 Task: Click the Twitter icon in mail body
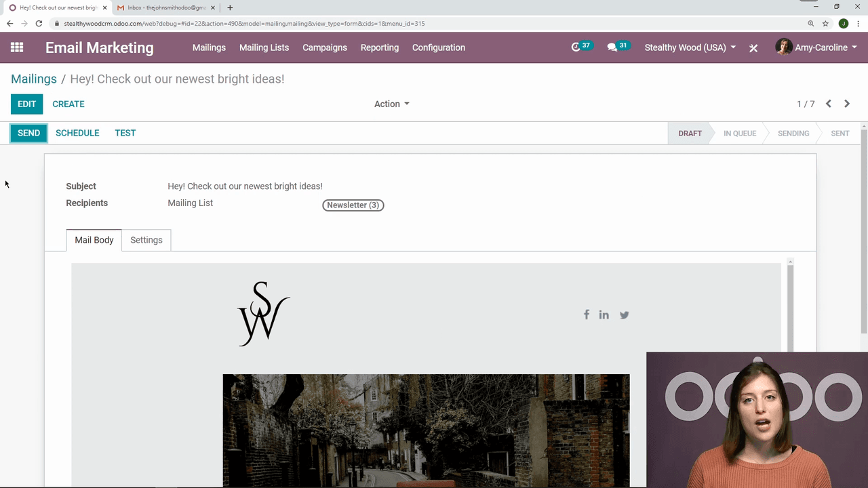click(x=624, y=314)
